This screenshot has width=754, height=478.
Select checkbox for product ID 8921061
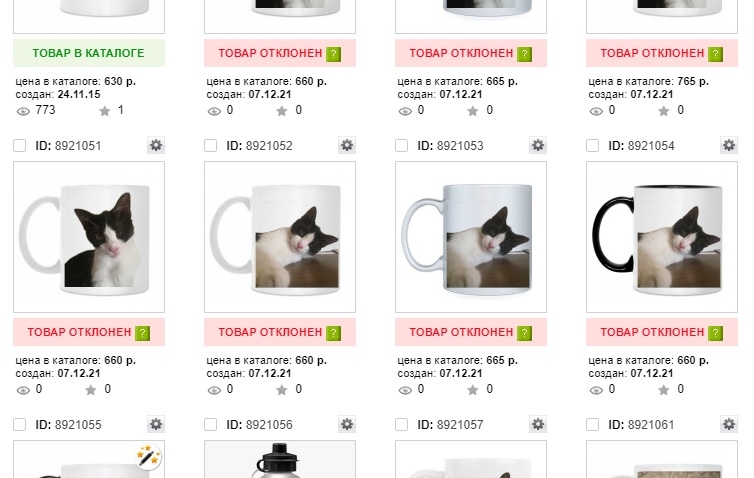pyautogui.click(x=593, y=425)
